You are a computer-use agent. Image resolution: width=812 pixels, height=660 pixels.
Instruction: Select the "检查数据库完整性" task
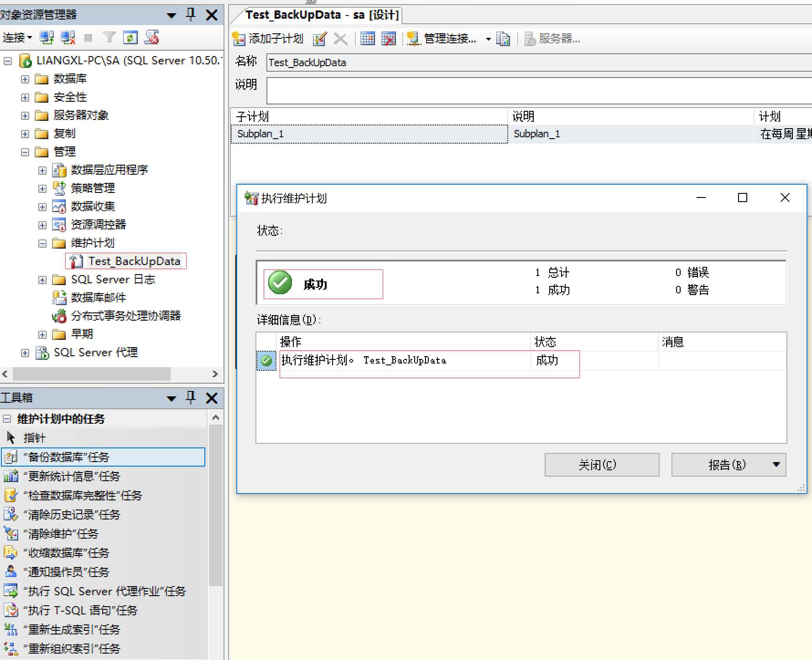point(103,495)
